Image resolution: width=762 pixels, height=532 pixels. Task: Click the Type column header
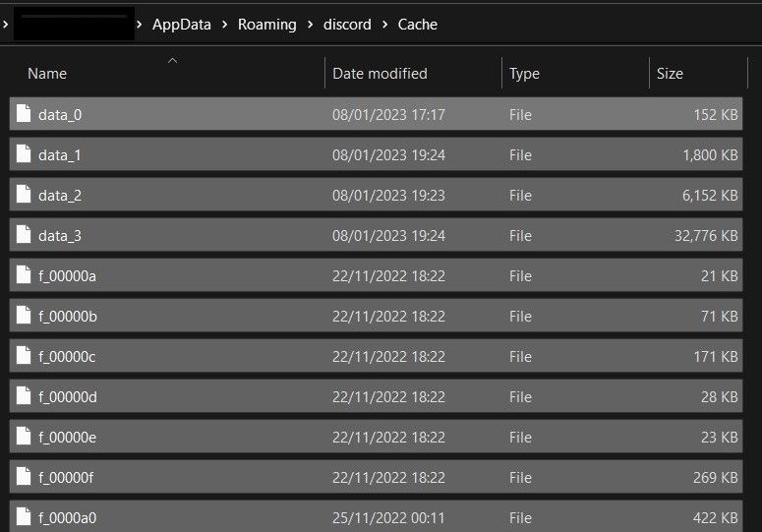click(x=524, y=74)
